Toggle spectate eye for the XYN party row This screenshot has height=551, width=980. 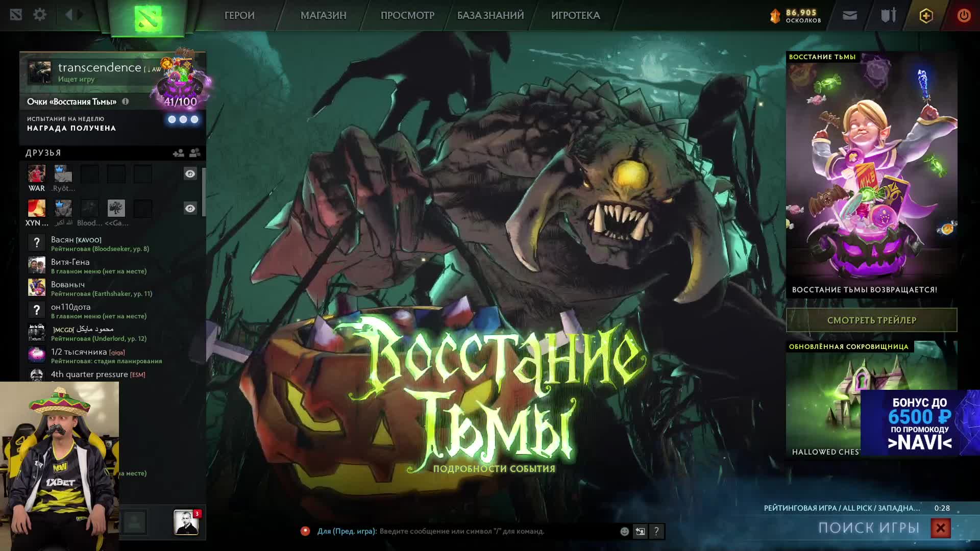190,208
